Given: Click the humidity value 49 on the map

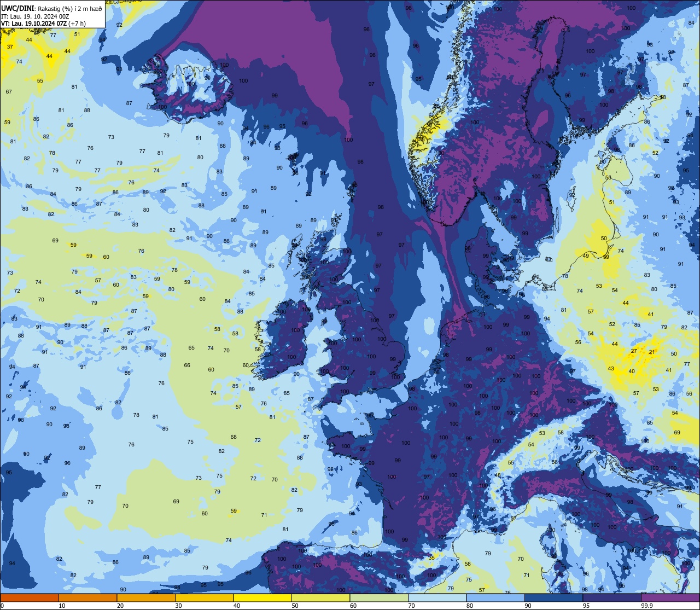Looking at the screenshot, I should (586, 256).
